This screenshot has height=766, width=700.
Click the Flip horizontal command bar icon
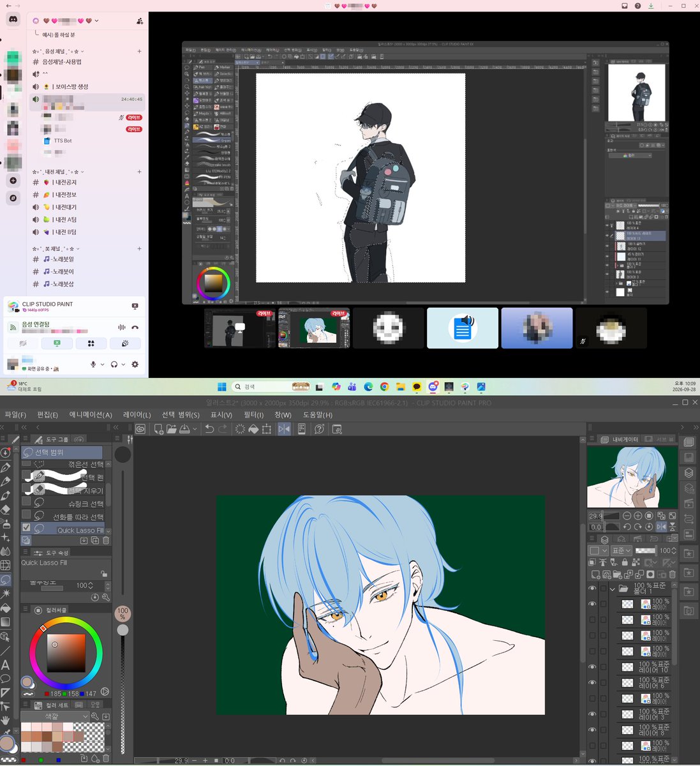tap(284, 429)
